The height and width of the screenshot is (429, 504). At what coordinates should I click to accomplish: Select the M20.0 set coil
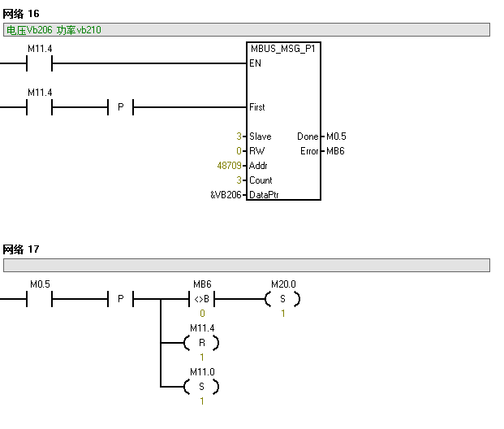tap(282, 299)
